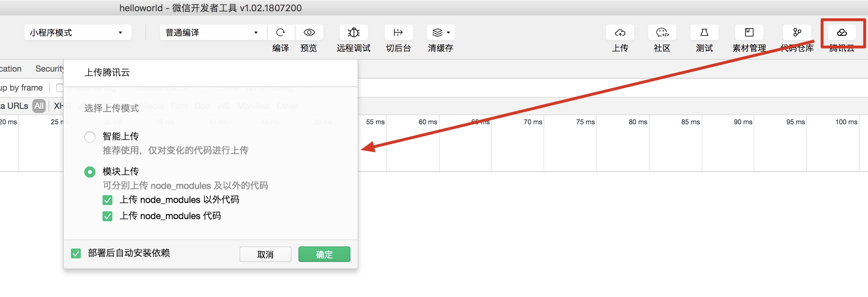Toggle the checkbox beside group by frame
This screenshot has width=868, height=297.
click(x=60, y=88)
